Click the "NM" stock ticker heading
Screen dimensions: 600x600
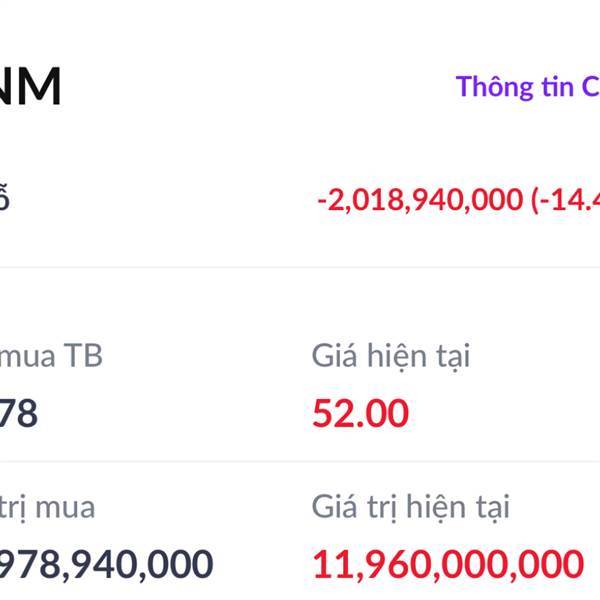click(x=32, y=87)
